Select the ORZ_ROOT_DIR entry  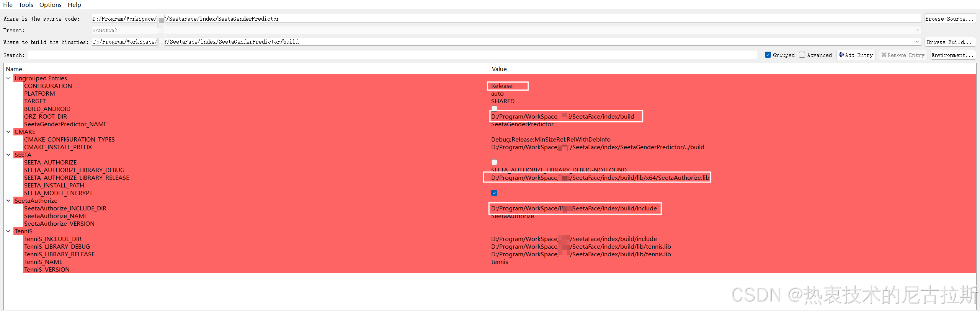46,116
